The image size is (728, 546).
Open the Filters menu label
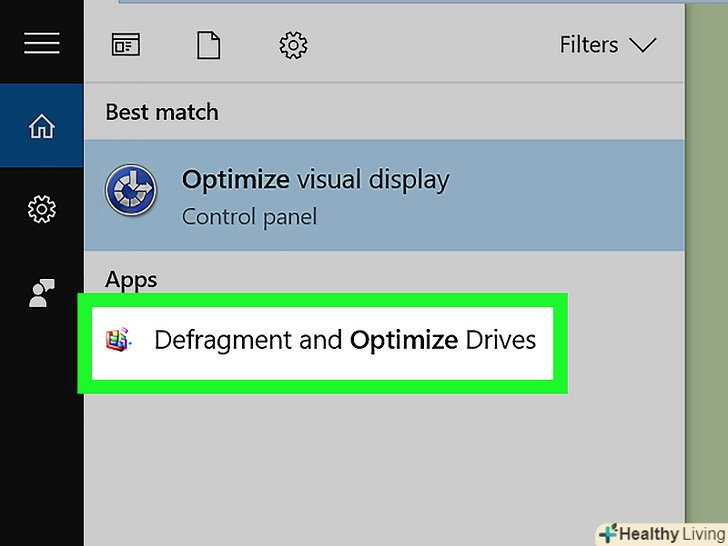click(589, 45)
